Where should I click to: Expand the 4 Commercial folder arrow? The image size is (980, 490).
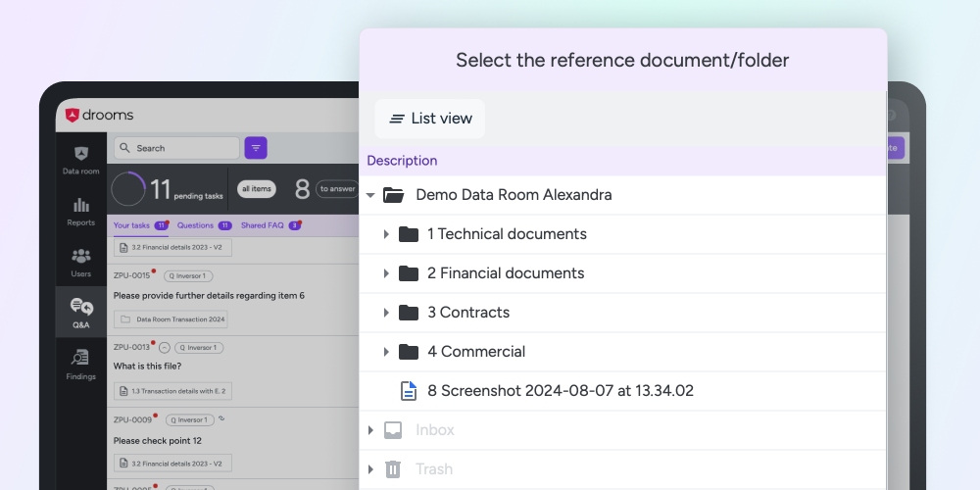(x=386, y=352)
